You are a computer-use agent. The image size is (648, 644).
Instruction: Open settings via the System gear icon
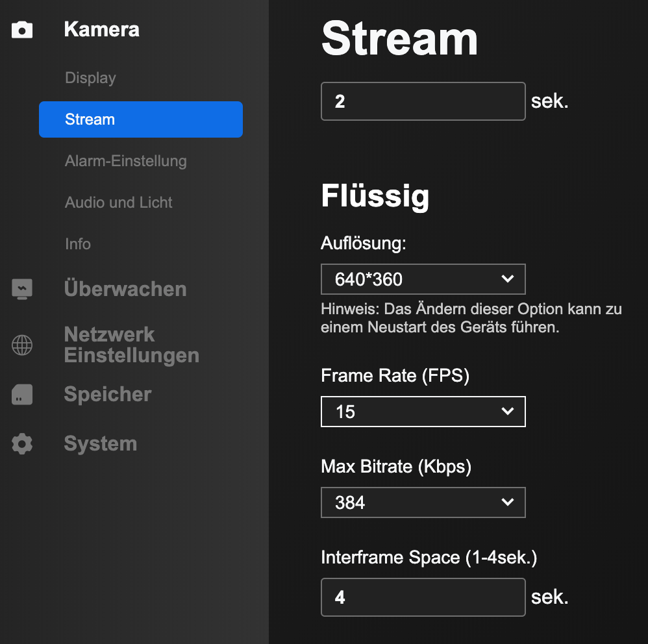(22, 443)
